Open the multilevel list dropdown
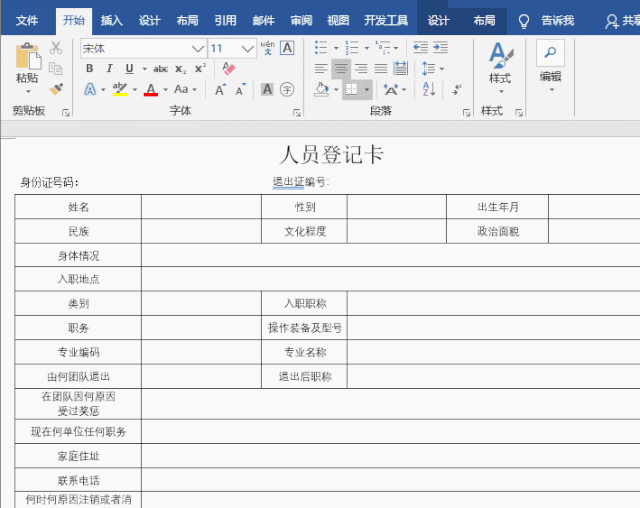640x508 pixels. [x=396, y=48]
